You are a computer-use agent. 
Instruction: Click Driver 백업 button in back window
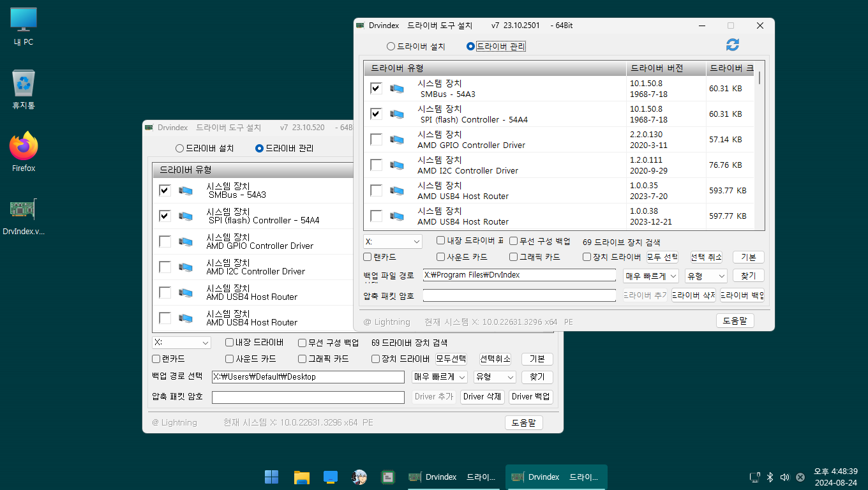pos(531,397)
